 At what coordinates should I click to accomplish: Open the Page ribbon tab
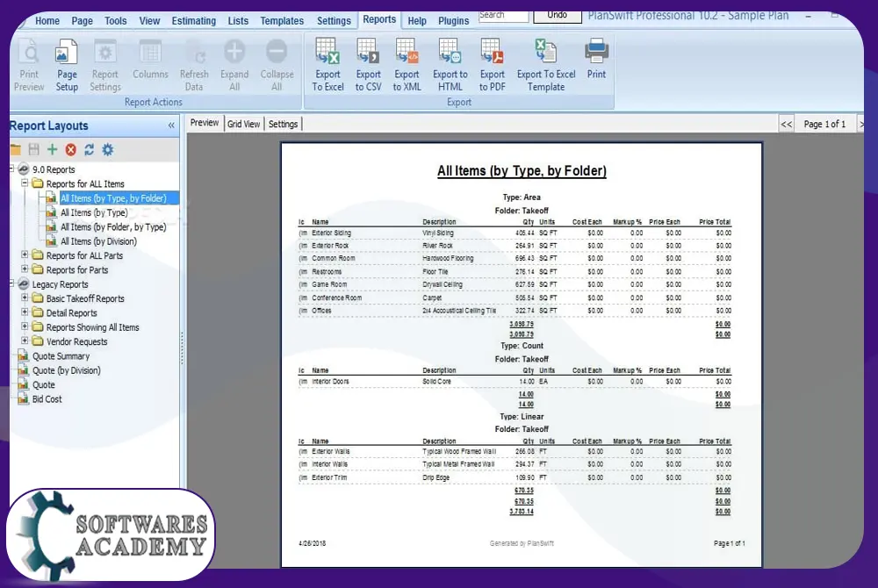[x=83, y=21]
